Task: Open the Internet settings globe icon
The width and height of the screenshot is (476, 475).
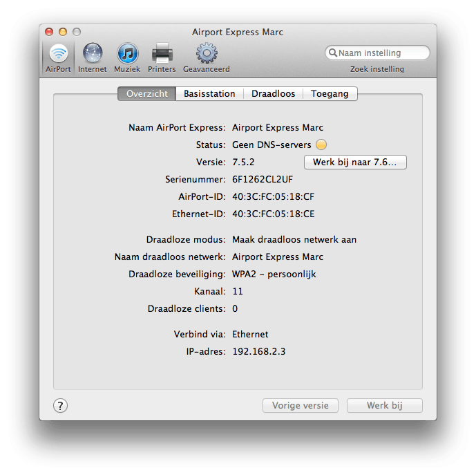Action: coord(93,53)
